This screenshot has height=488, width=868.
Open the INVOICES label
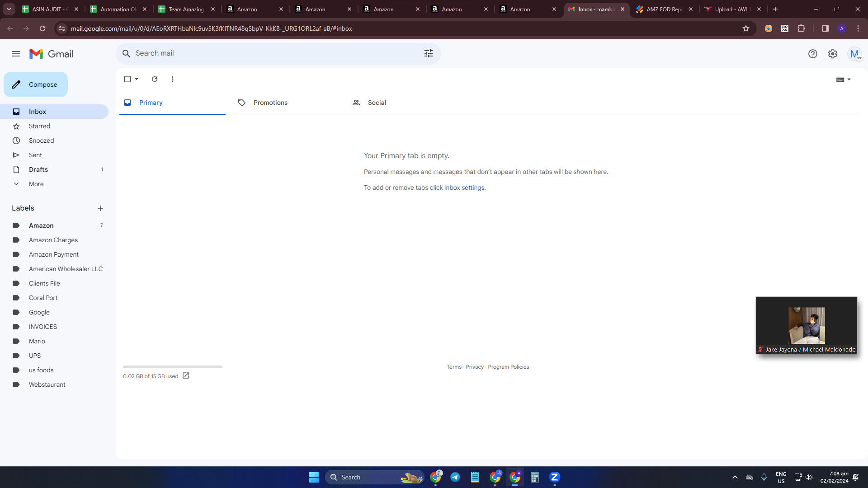coord(54,327)
